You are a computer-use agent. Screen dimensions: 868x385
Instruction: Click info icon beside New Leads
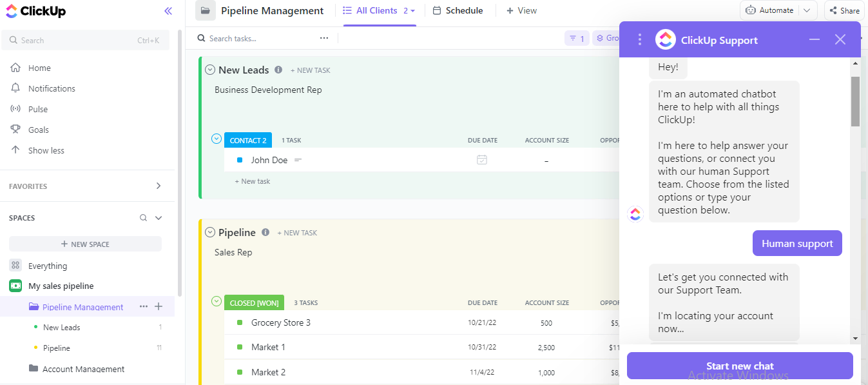[x=278, y=70]
